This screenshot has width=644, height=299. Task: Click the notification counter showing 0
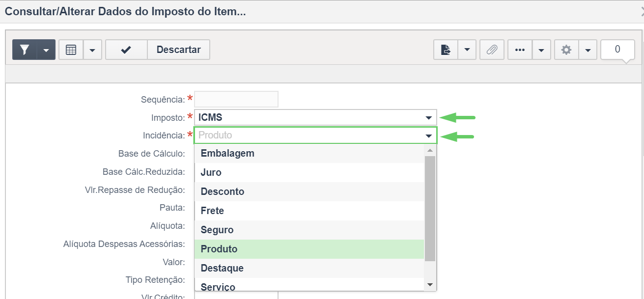617,50
